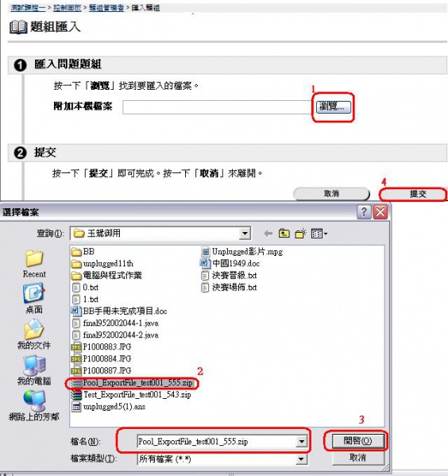Click the 控制面板 breadcrumb link
The image size is (448, 476).
[67, 8]
